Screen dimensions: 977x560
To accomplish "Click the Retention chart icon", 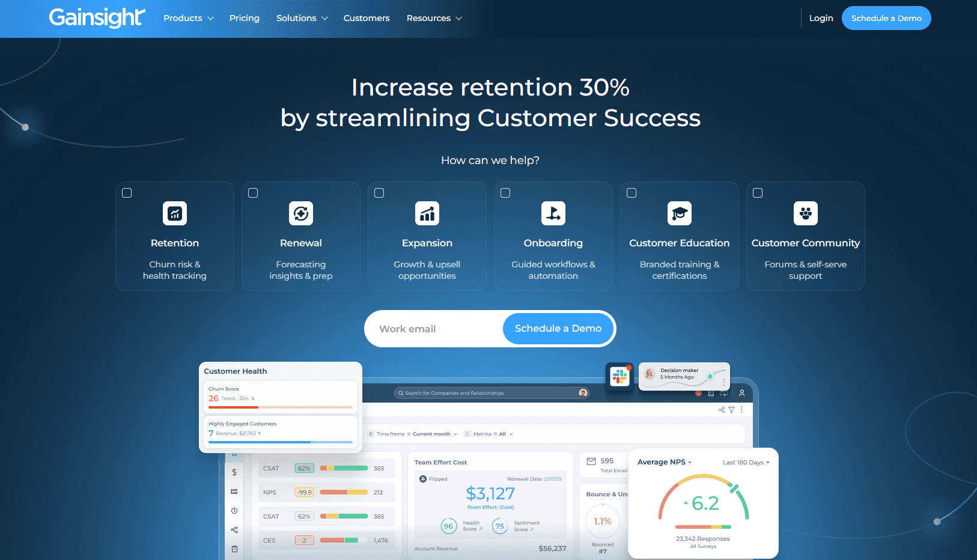I will [x=175, y=213].
